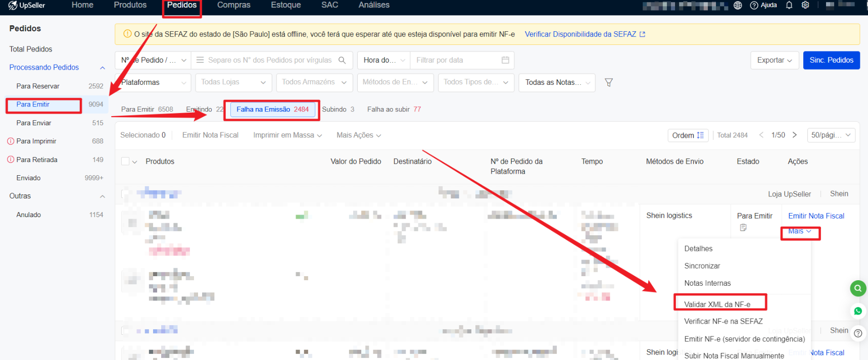This screenshot has height=360, width=868.
Task: Open calendar icon in date filter
Action: point(505,60)
